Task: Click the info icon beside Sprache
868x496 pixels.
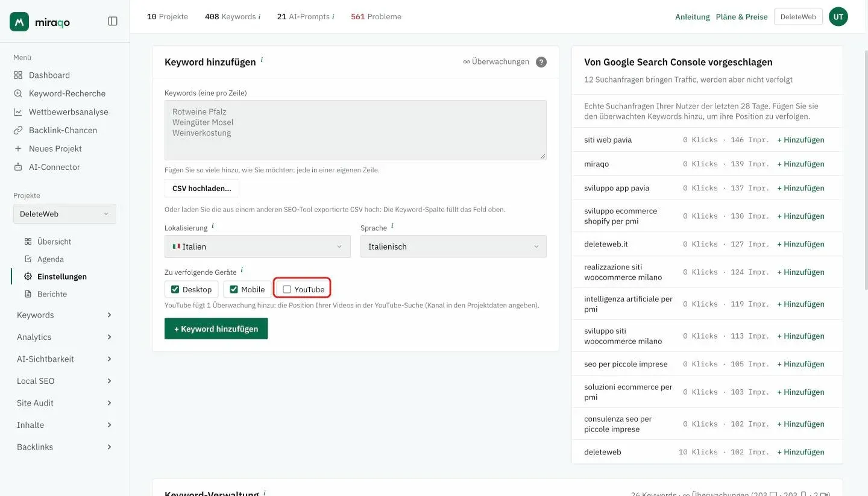Action: pyautogui.click(x=392, y=226)
